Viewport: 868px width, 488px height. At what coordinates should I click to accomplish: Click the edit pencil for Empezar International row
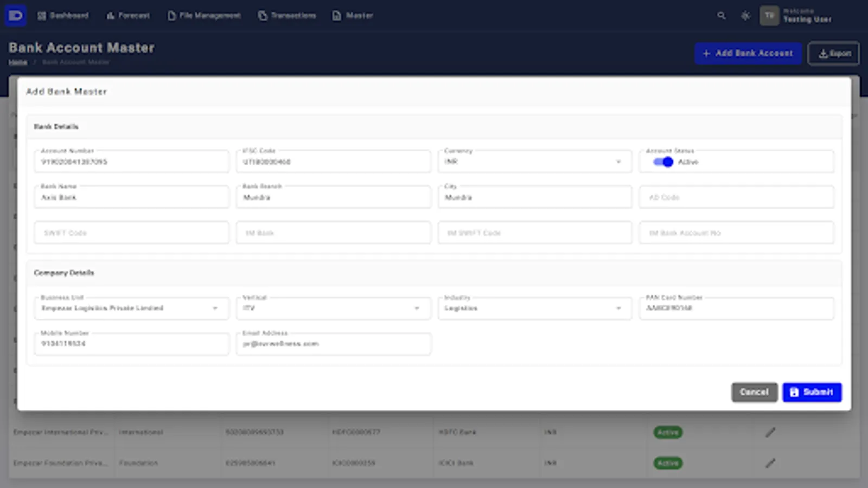[771, 432]
